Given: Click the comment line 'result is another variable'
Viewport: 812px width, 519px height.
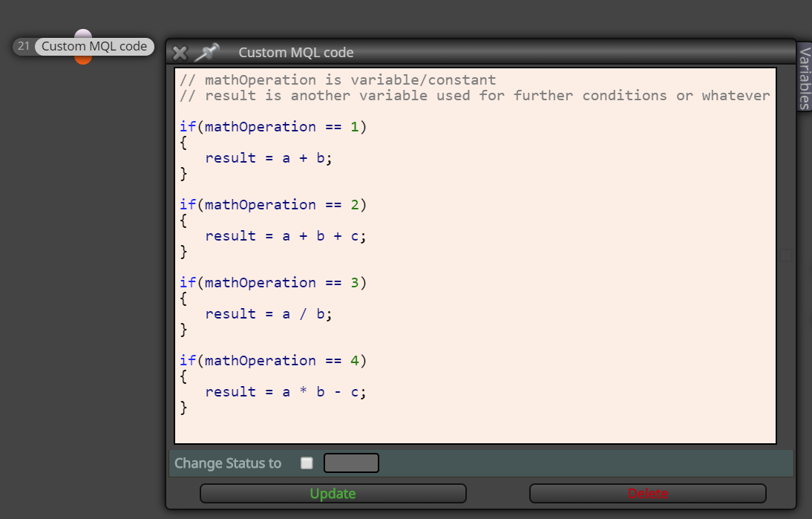Looking at the screenshot, I should [x=474, y=95].
